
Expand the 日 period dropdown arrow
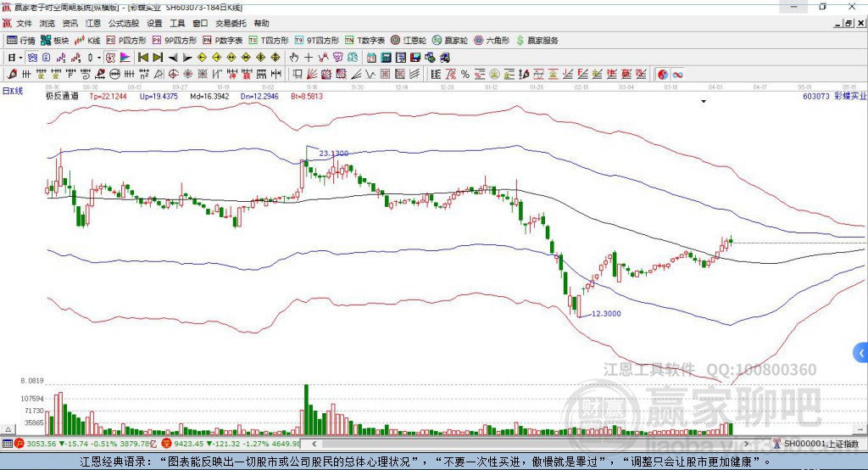pyautogui.click(x=20, y=58)
